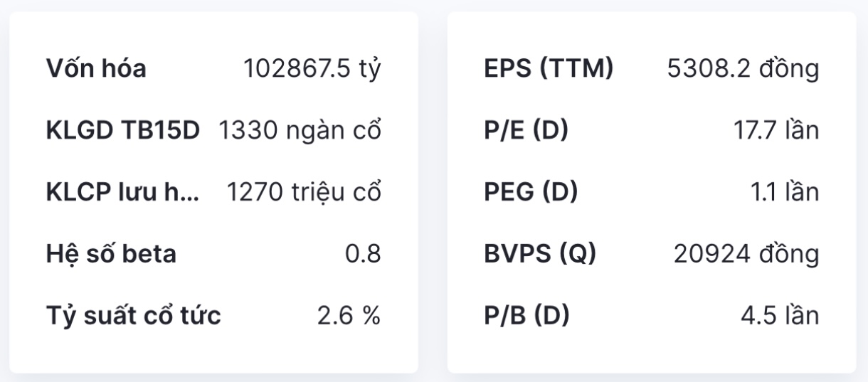Select the 1270 triệu cổ shares value
The height and width of the screenshot is (382, 868).
coord(304,193)
